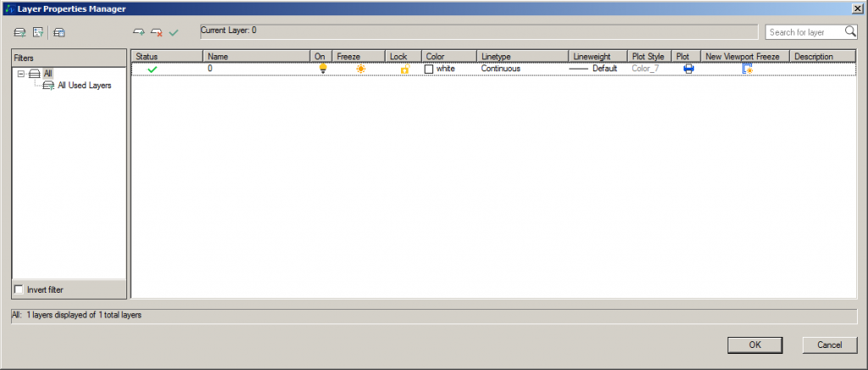The width and height of the screenshot is (868, 370).
Task: Sort by the Linetype column header
Action: (x=523, y=57)
